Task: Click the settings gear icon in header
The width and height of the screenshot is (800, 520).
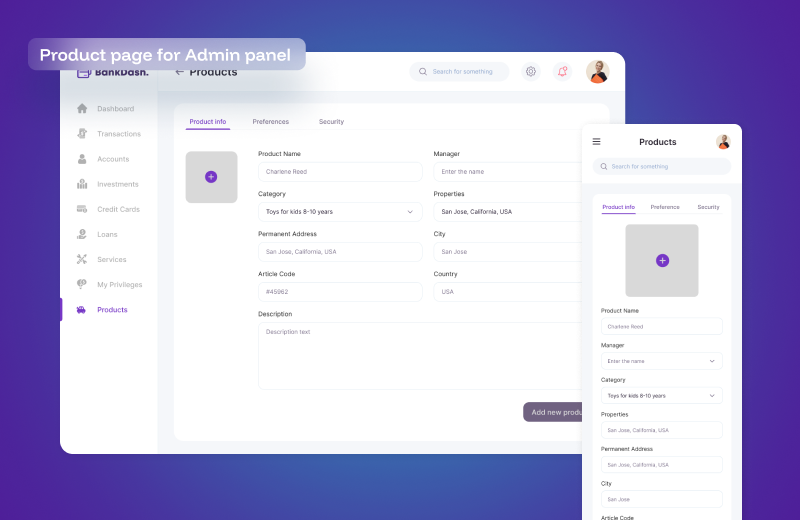Action: [531, 72]
